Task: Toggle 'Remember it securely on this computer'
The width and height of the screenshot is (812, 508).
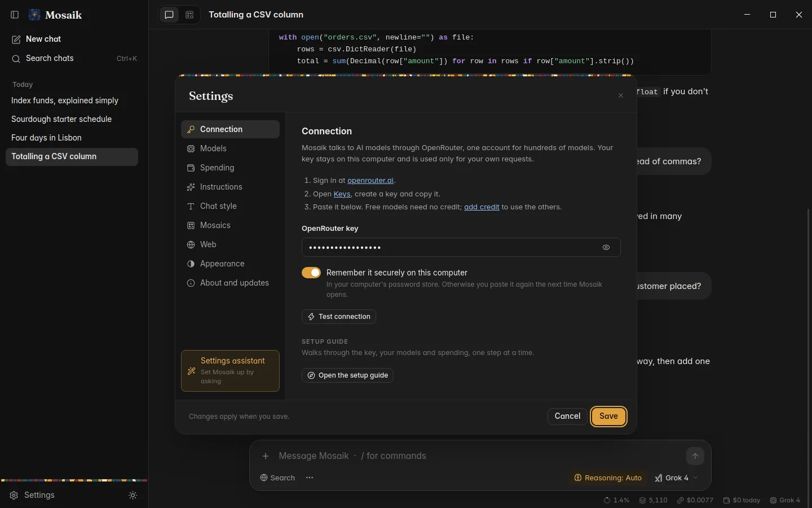Action: pos(311,273)
